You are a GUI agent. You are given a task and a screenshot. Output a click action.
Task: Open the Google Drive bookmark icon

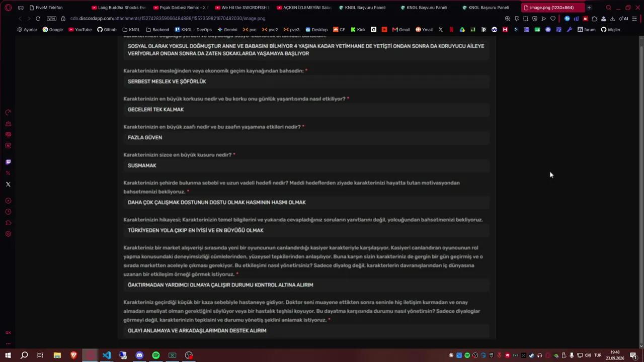pos(462,30)
